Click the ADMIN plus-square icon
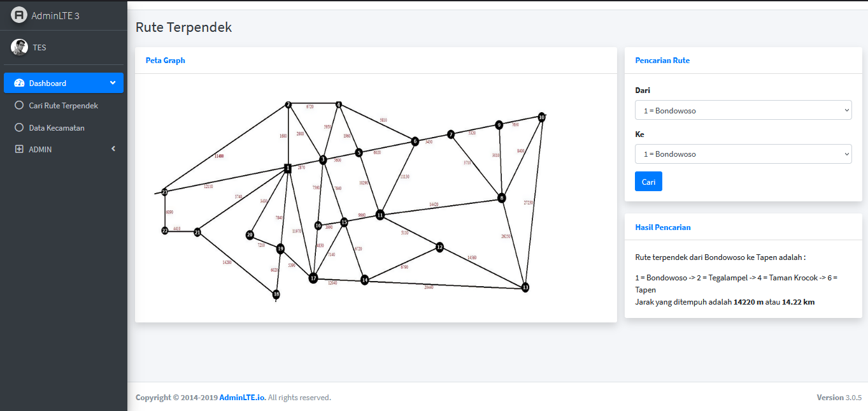Screen dimensions: 868x411 coord(19,150)
